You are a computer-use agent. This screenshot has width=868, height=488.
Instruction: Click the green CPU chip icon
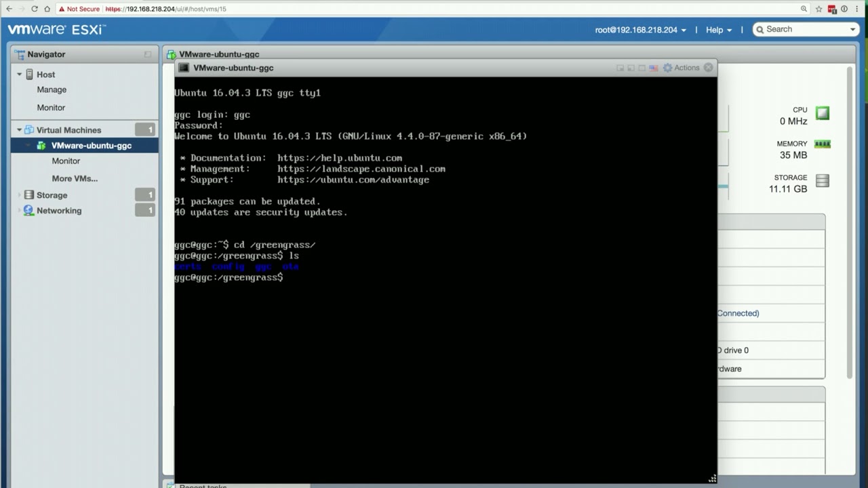(823, 113)
